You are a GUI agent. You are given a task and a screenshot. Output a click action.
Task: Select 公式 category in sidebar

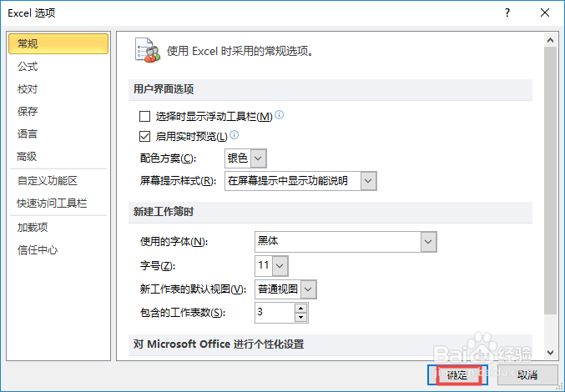[58, 67]
